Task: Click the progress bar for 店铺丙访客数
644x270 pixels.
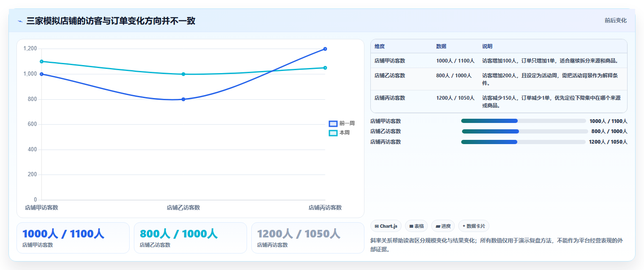Action: pyautogui.click(x=523, y=142)
